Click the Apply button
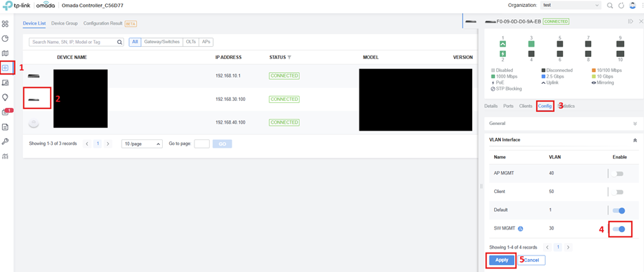The width and height of the screenshot is (644, 272). click(502, 260)
